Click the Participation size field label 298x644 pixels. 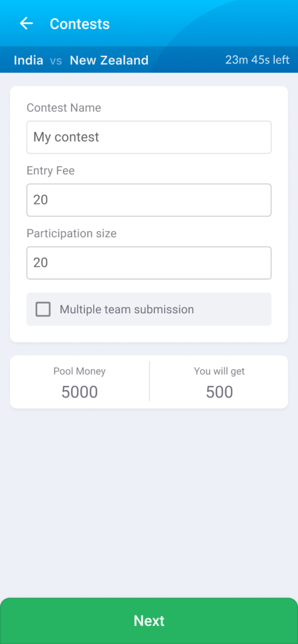tap(72, 233)
